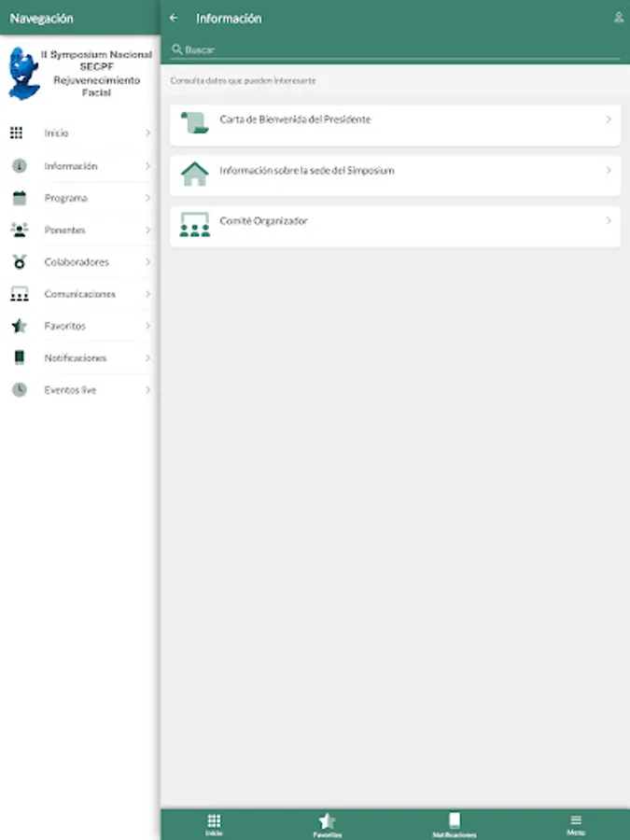Screen dimensions: 630x840
Task: Choose Favoritos in the navigation list
Action: click(80, 326)
